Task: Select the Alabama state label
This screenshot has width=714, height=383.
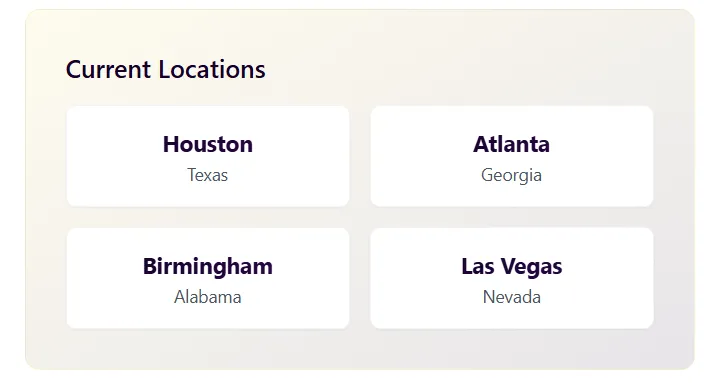Action: point(208,297)
